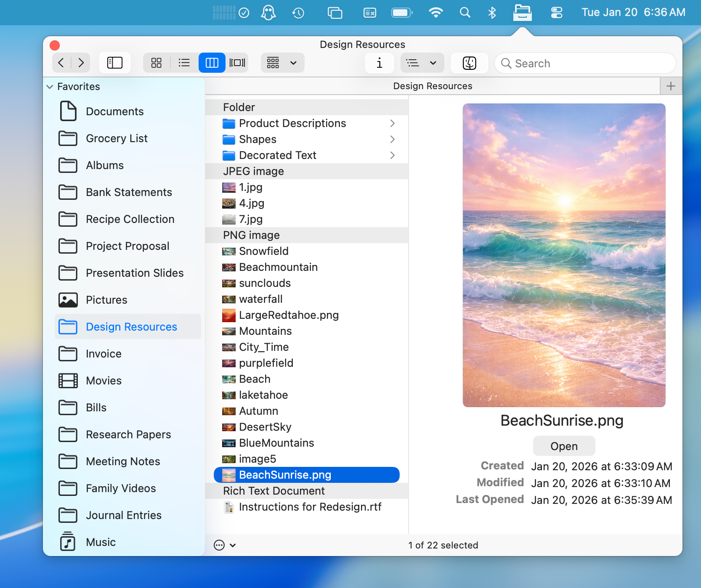Click the Snowfield image icon
The image size is (701, 588).
[x=229, y=251]
